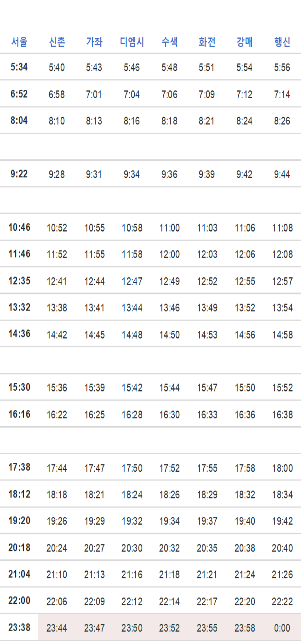Viewport: 304px width, 644px height.
Task: Select the 20:18 departure time
Action: [x=19, y=548]
